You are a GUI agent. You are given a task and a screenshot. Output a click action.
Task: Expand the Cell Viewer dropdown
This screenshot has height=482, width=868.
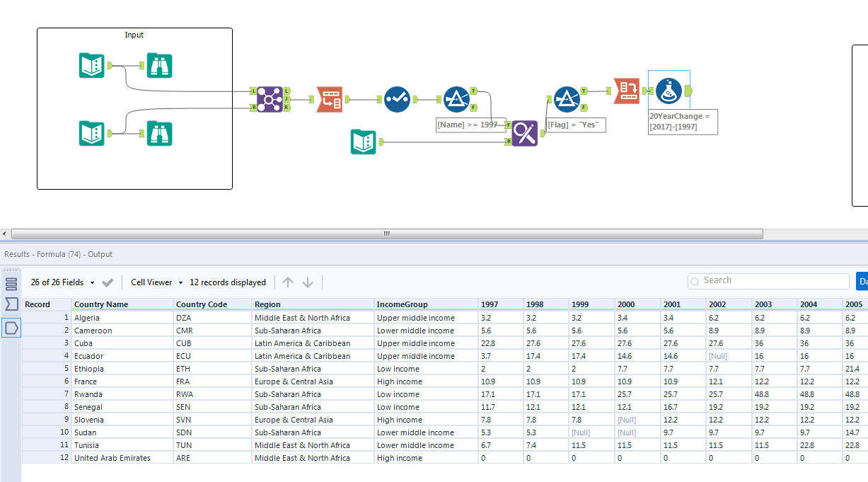click(x=155, y=282)
